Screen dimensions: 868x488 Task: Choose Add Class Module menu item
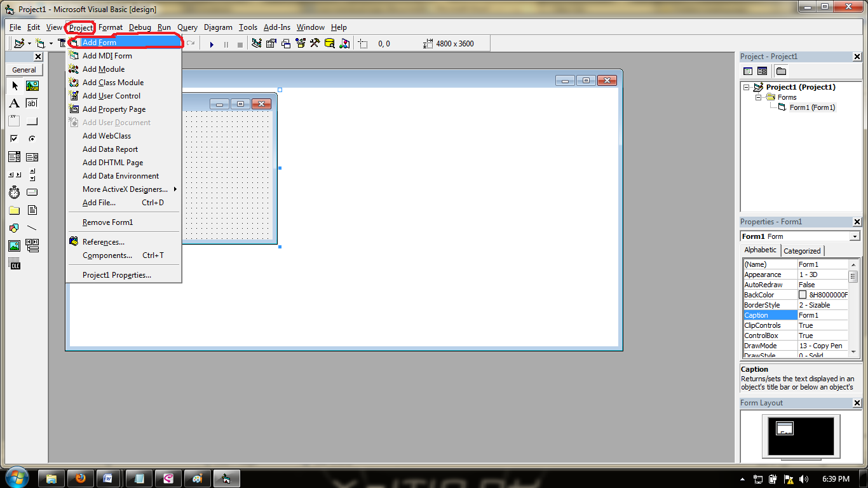(x=124, y=83)
